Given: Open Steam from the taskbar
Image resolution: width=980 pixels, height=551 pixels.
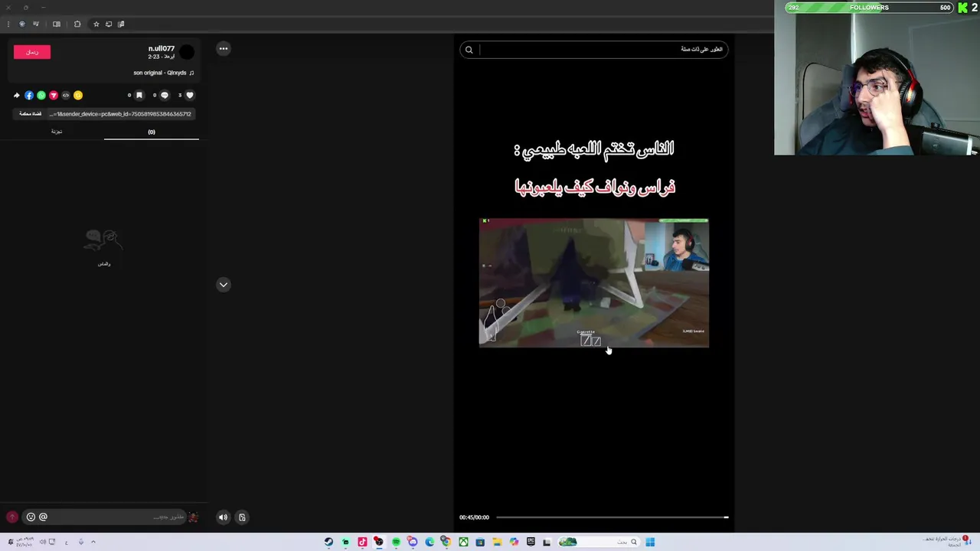Looking at the screenshot, I should (328, 542).
